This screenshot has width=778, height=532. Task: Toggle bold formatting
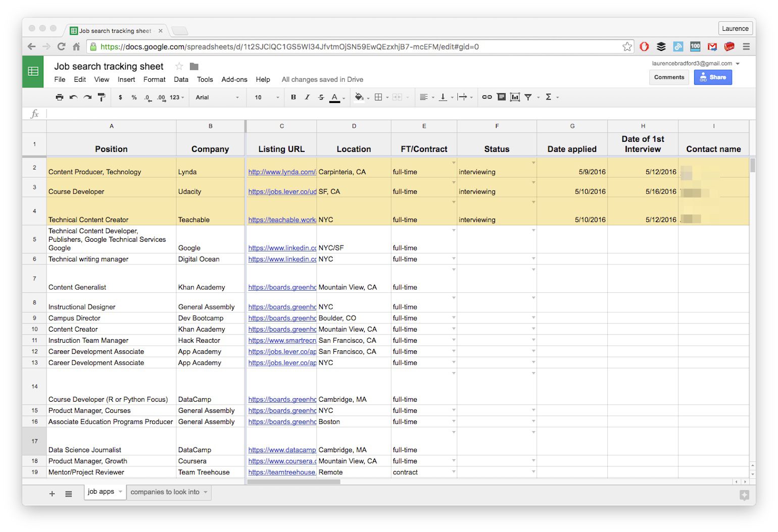pos(294,97)
